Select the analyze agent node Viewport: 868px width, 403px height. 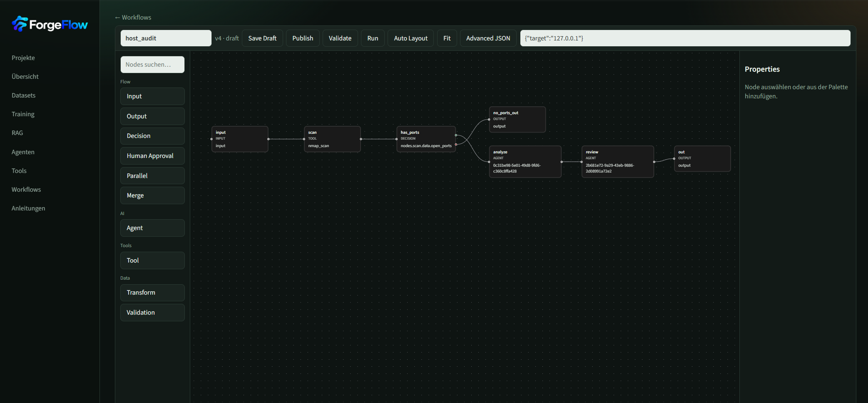click(525, 162)
